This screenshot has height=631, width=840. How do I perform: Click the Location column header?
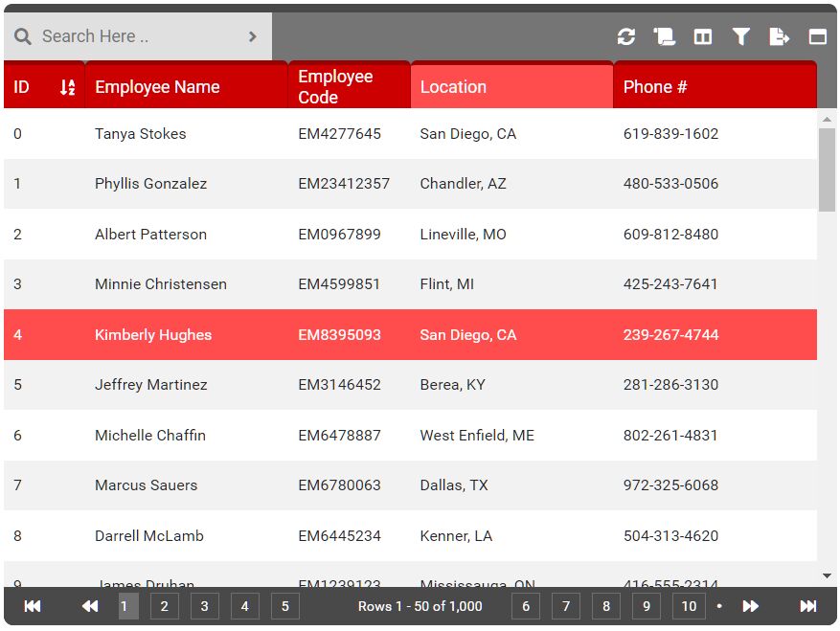coord(511,86)
